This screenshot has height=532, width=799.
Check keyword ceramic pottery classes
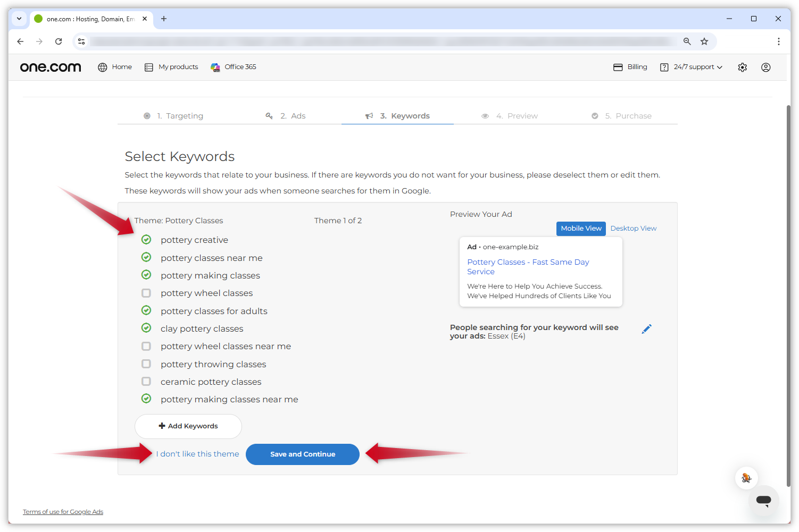click(146, 381)
